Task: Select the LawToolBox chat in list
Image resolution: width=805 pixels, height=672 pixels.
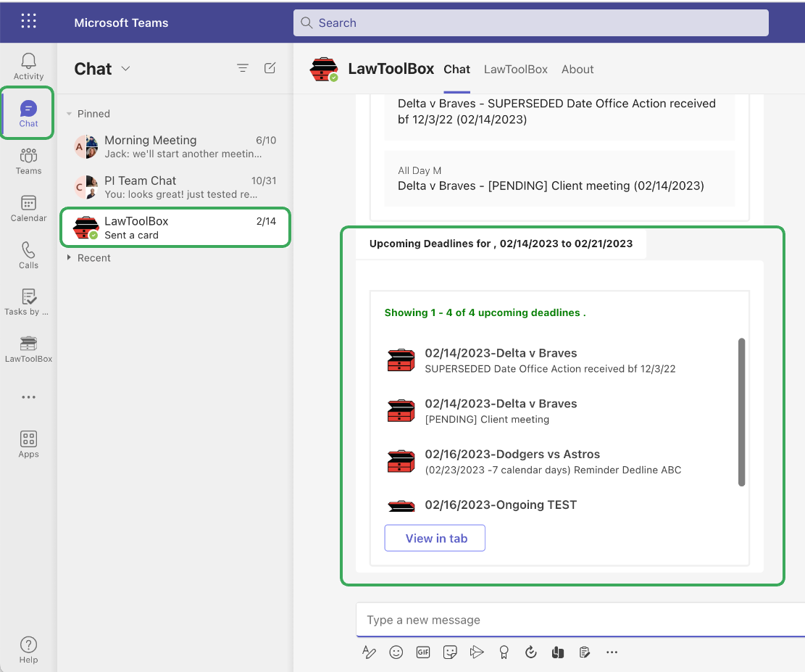Action: pyautogui.click(x=175, y=228)
